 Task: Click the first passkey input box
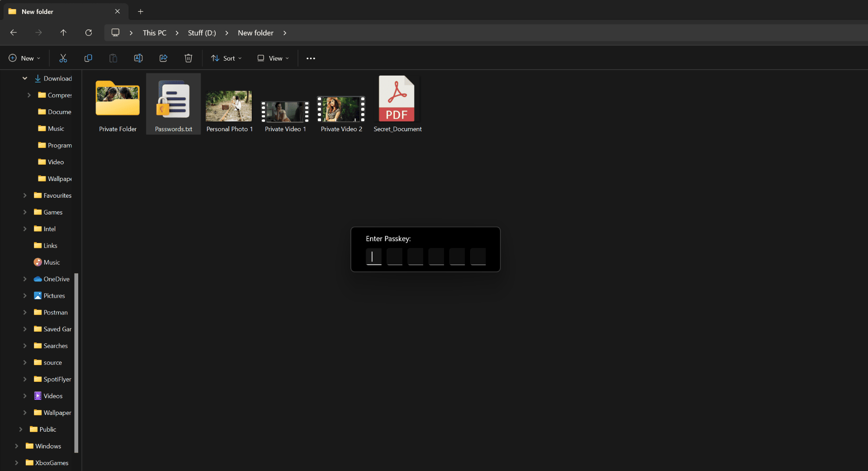pyautogui.click(x=373, y=257)
